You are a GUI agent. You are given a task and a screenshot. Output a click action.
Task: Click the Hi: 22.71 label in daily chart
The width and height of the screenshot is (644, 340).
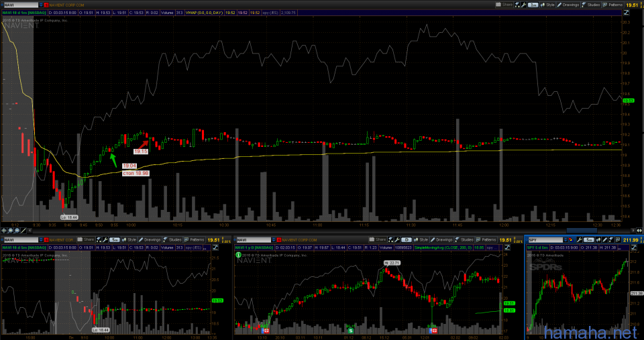click(392, 262)
